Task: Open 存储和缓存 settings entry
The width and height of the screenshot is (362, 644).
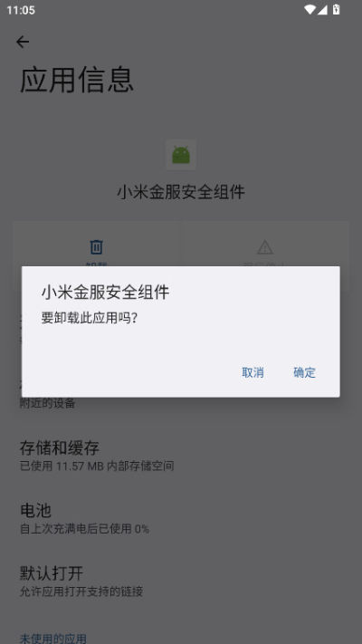Action: (181, 456)
